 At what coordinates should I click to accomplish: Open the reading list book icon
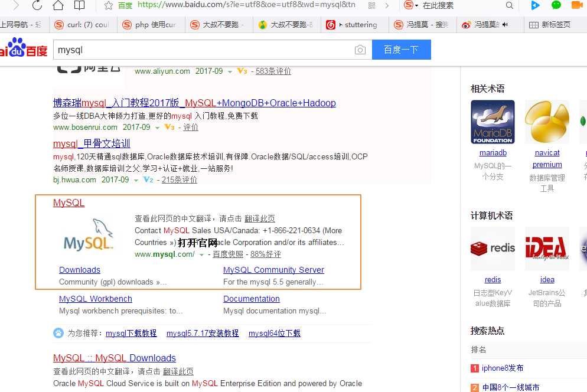(80, 6)
